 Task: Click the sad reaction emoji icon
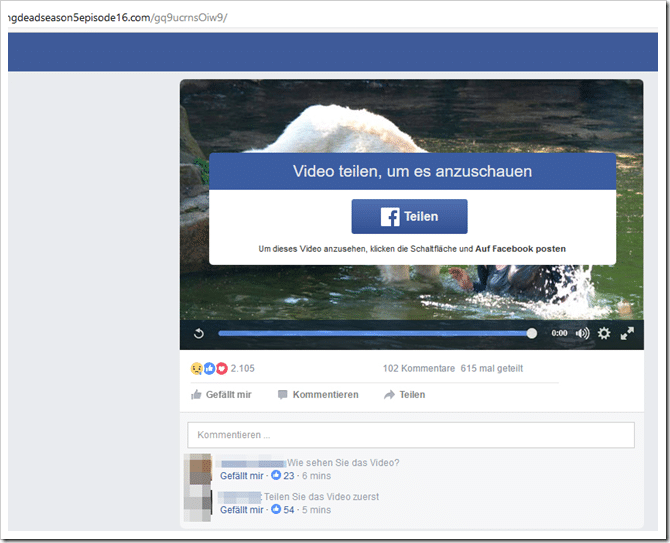(197, 368)
